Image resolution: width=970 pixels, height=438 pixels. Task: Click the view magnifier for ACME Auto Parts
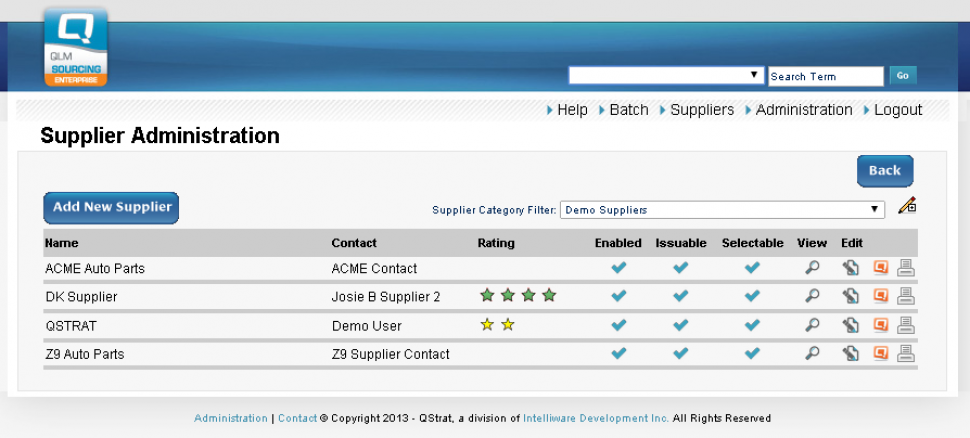click(x=813, y=268)
